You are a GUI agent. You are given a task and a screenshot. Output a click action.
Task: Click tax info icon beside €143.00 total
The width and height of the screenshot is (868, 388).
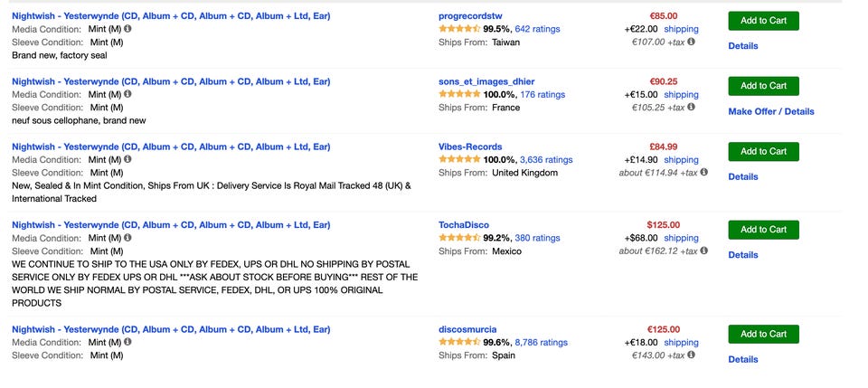691,355
